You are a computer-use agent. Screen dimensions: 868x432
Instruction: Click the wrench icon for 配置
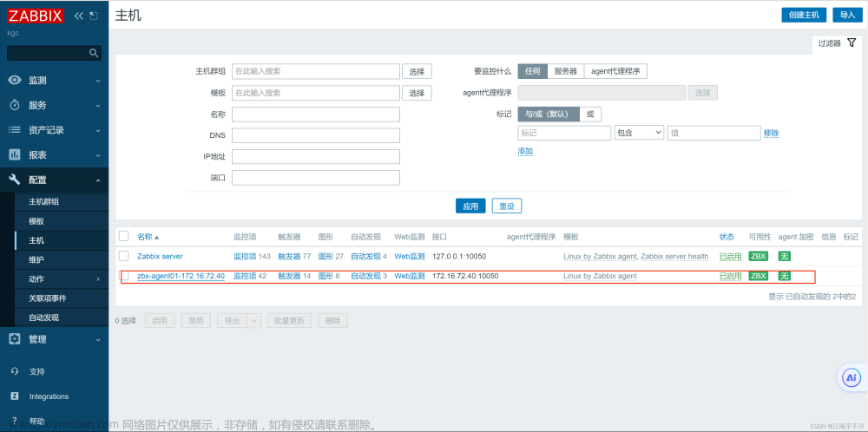[15, 180]
